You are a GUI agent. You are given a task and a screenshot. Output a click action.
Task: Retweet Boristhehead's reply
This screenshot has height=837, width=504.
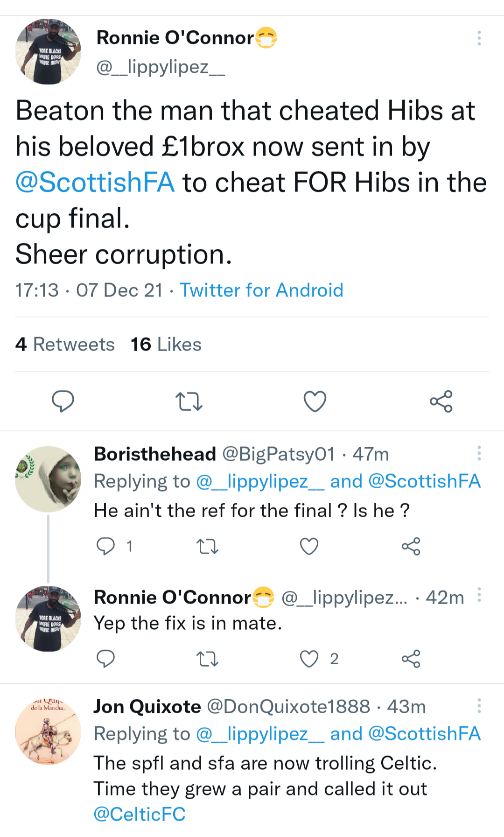(x=207, y=546)
